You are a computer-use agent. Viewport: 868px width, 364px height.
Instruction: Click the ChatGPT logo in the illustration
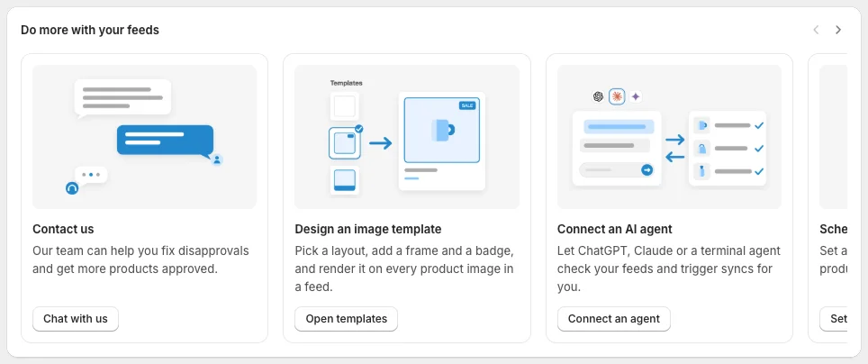598,96
